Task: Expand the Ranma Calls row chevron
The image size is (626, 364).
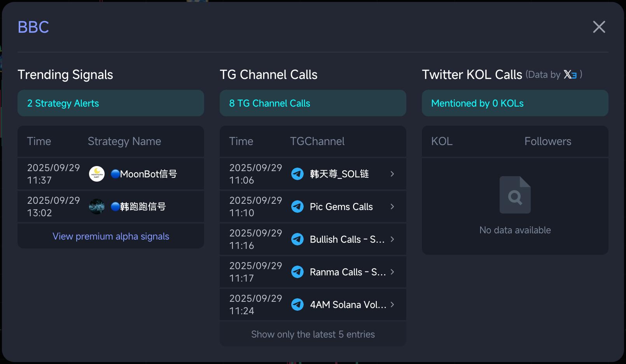Action: (x=392, y=272)
